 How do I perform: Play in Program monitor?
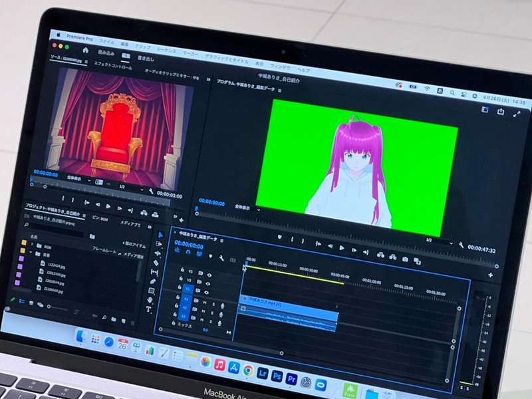coord(342,248)
